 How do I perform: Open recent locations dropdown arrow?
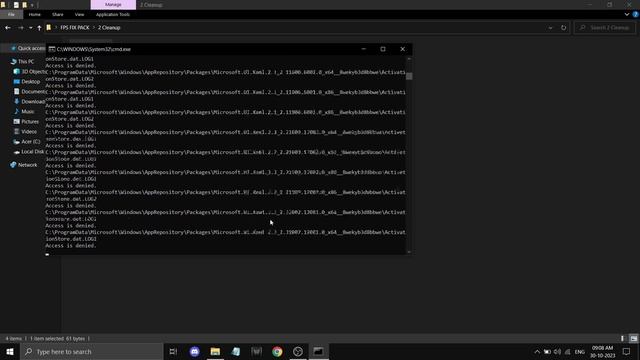[31, 28]
